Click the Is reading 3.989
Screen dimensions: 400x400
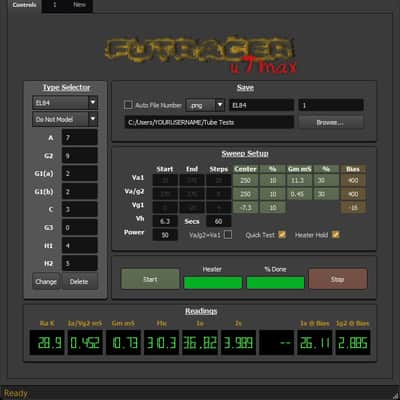pos(238,342)
